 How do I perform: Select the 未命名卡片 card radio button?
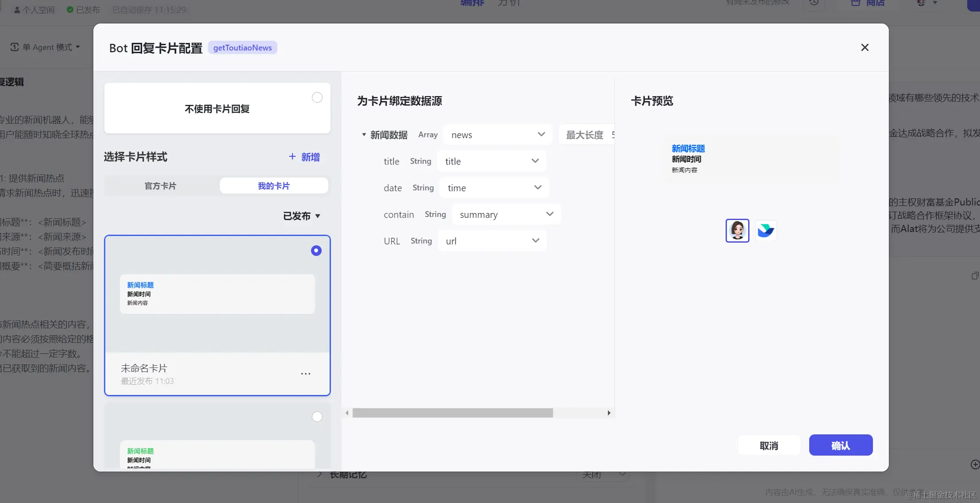[x=316, y=251]
